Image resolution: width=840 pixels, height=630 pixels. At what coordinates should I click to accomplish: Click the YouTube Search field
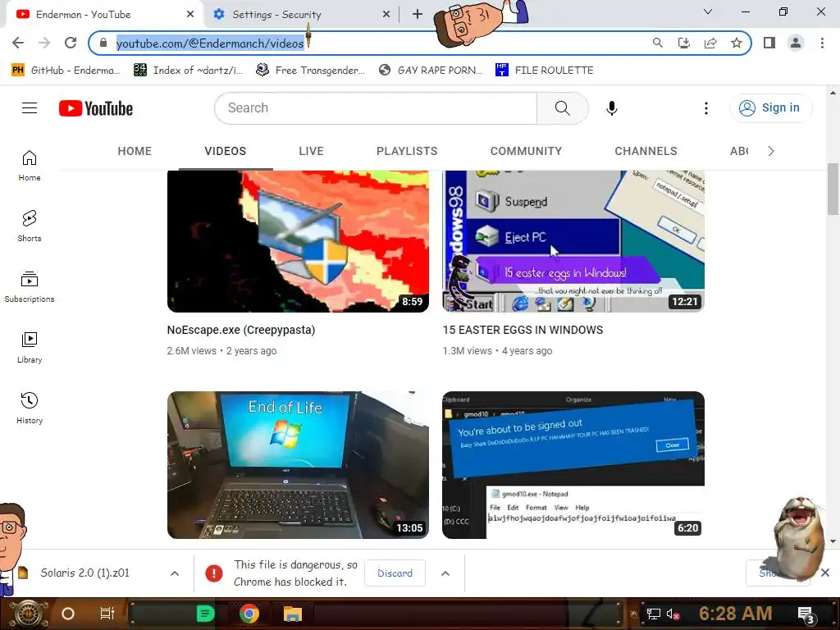pos(376,108)
